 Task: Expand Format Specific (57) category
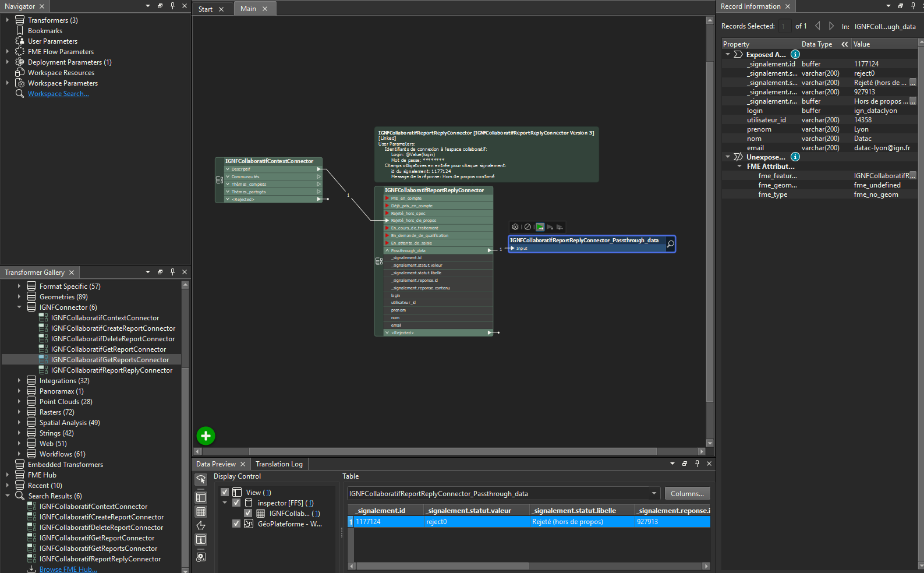tap(19, 286)
